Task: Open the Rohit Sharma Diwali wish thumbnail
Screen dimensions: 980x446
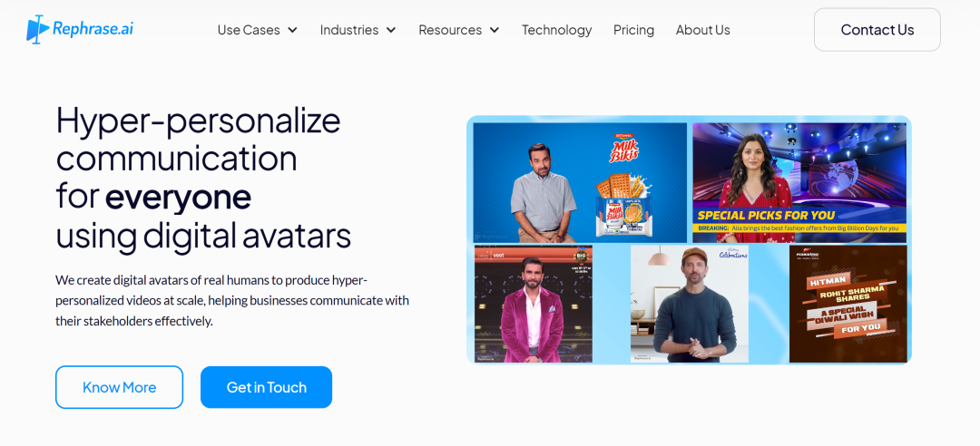Action: [x=848, y=304]
